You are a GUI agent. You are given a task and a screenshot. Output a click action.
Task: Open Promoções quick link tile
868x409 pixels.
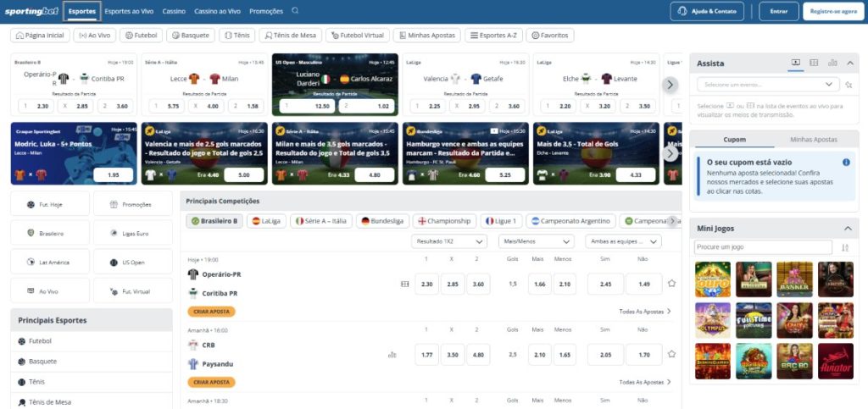[x=133, y=204]
